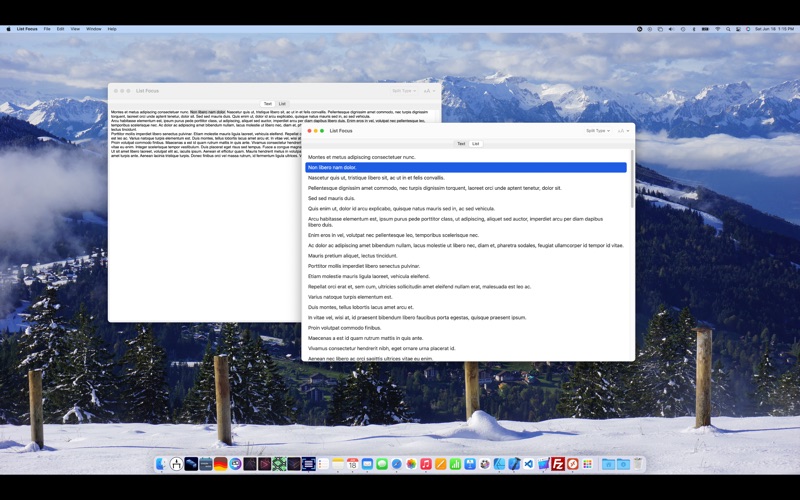Open the Window menu

(93, 29)
